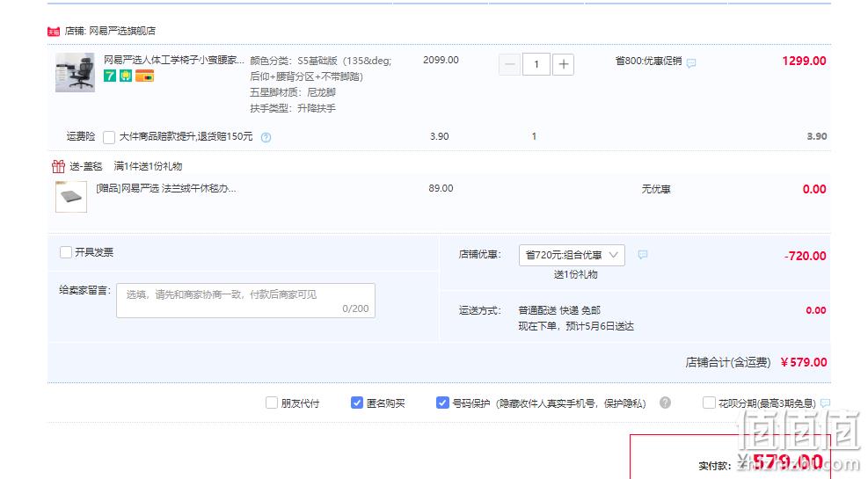The width and height of the screenshot is (868, 479).
Task: Open the help icon after 号码保护 description
Action: click(x=666, y=403)
